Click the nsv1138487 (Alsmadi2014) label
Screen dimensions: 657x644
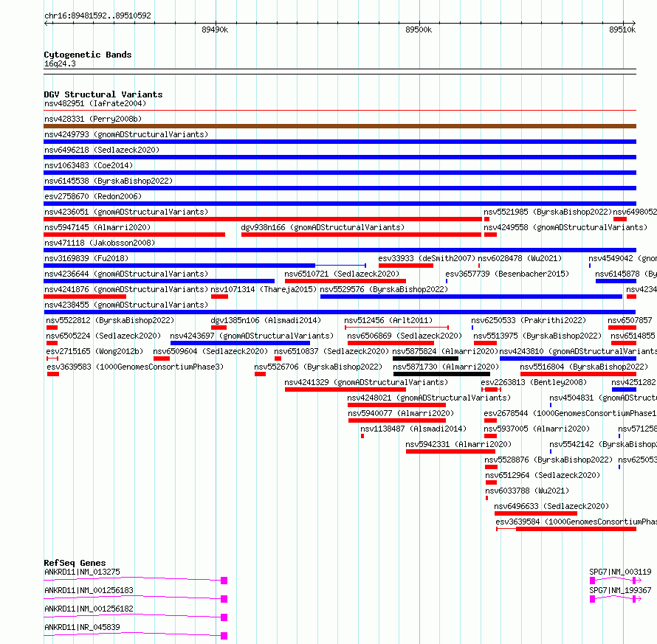coord(413,429)
